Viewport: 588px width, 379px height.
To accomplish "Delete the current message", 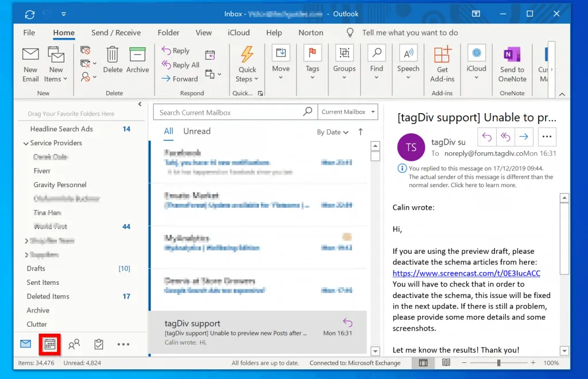I will pos(113,63).
